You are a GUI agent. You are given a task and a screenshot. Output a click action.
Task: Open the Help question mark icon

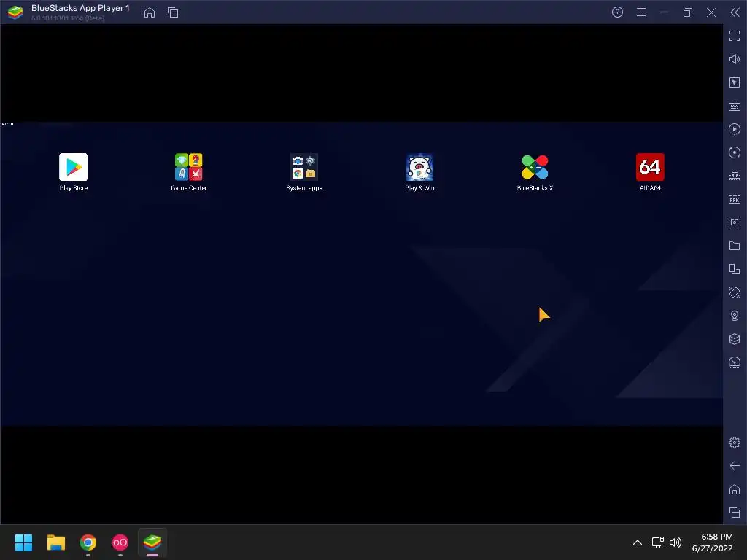(x=617, y=12)
